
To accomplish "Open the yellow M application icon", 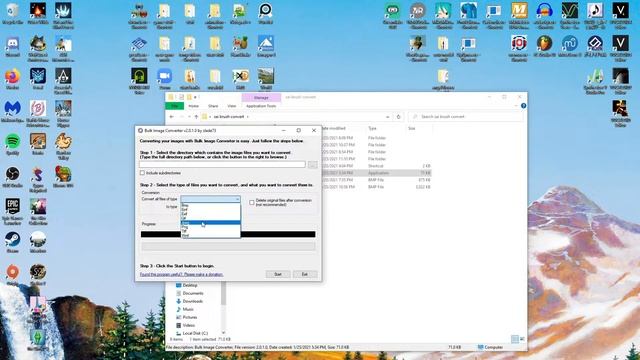I will 519,15.
